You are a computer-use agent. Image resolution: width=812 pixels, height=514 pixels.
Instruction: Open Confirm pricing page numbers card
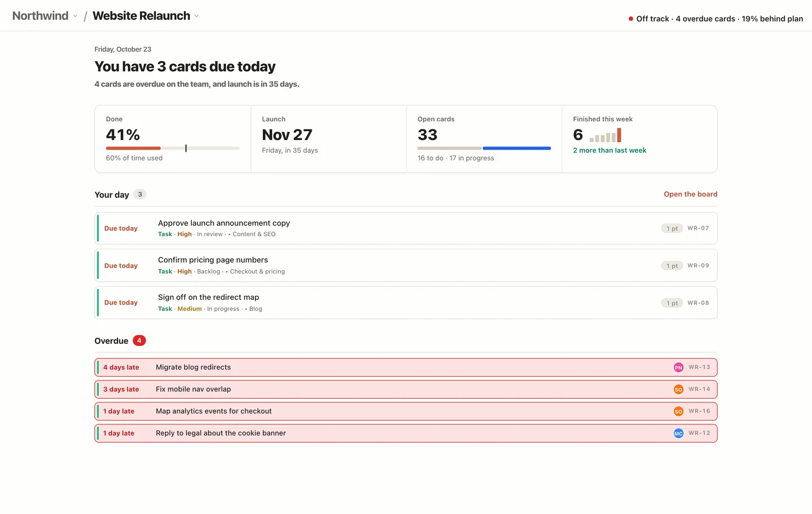(x=406, y=266)
